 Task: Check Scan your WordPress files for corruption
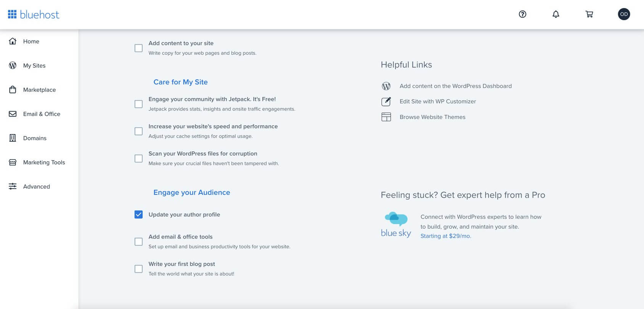coord(138,159)
